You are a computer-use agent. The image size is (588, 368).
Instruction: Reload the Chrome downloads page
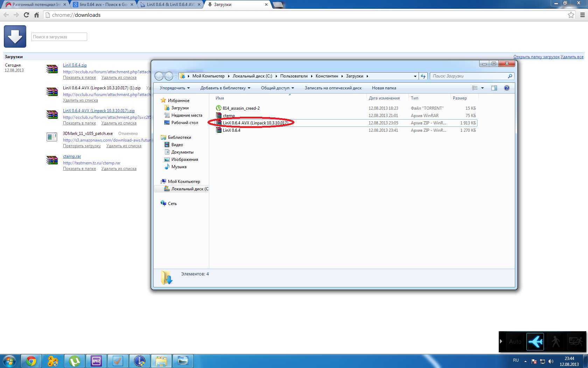(26, 15)
